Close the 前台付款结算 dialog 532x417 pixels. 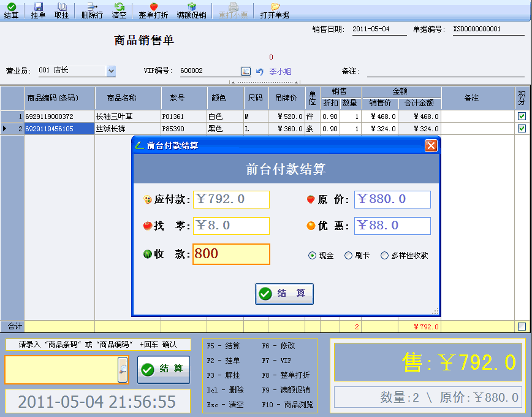tap(431, 145)
